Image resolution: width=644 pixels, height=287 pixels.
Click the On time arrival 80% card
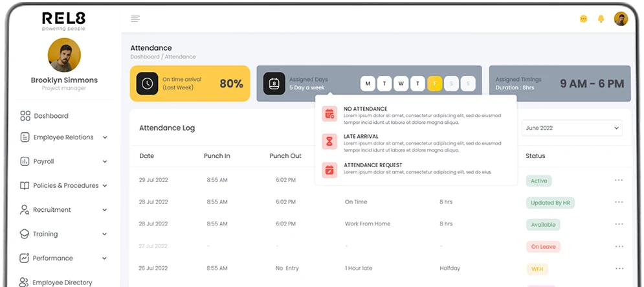click(x=190, y=84)
